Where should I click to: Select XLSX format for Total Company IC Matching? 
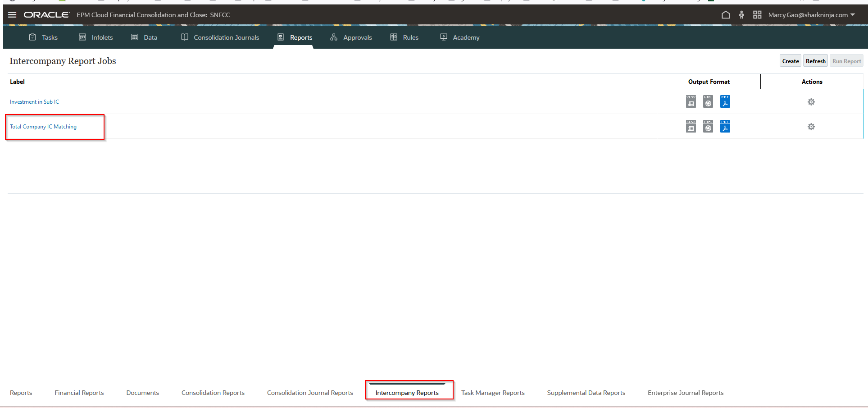[x=691, y=126]
